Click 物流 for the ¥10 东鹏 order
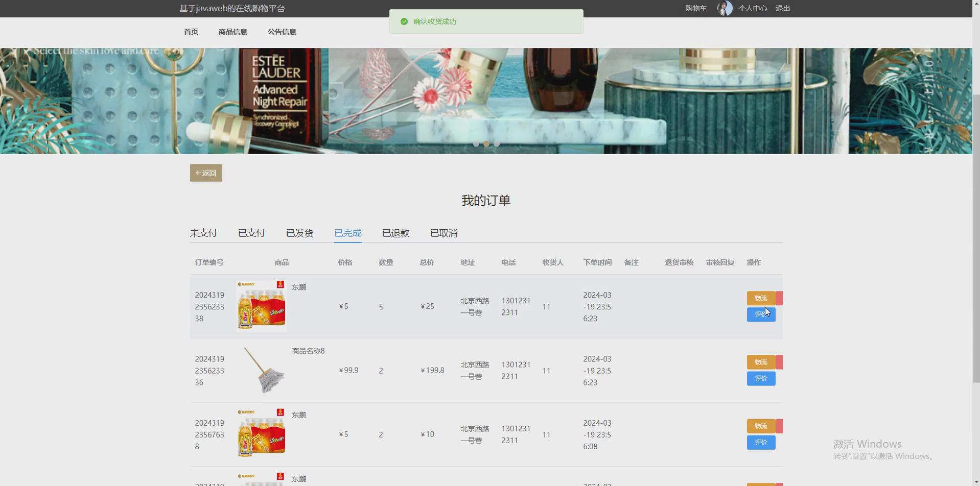This screenshot has width=980, height=486. click(x=761, y=426)
